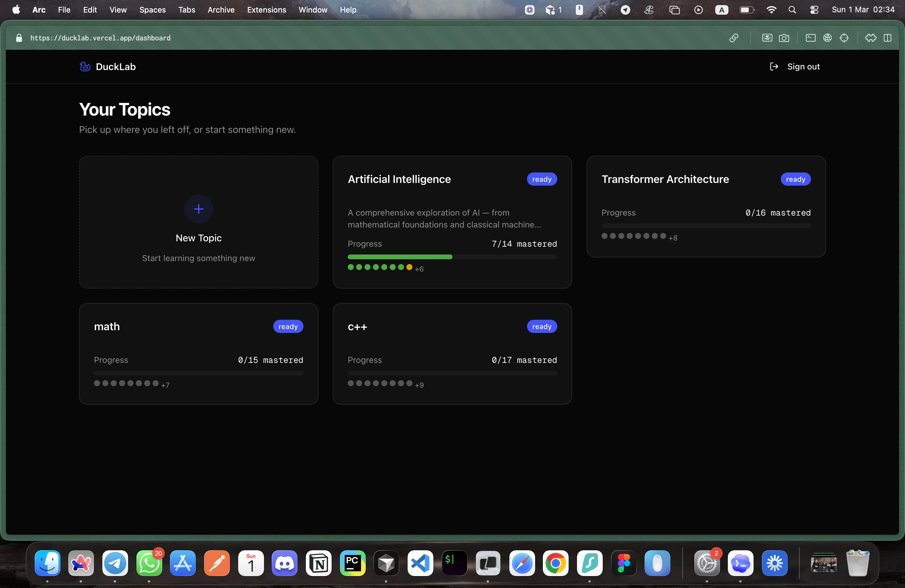Open macOS Control Center in menu bar
The image size is (905, 588).
(x=814, y=10)
